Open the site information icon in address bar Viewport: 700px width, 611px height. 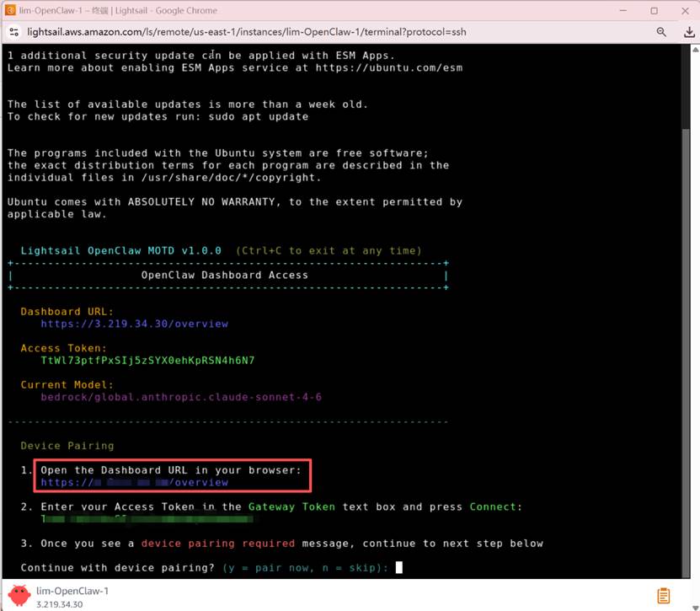(x=13, y=32)
